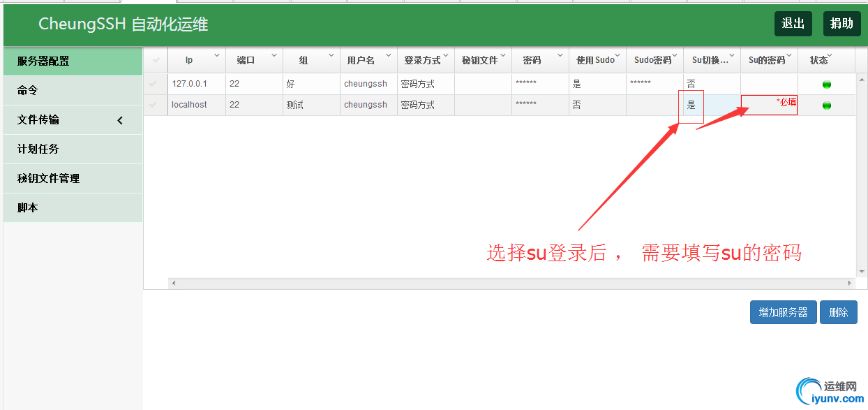Click the 测试 group cell
The image size is (868, 410).
(311, 105)
